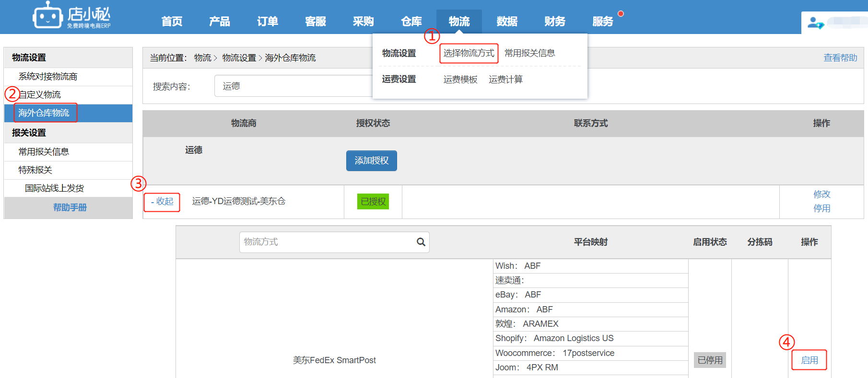Click Woocommerce: 17postservice row
The width and height of the screenshot is (868, 378).
coord(590,353)
